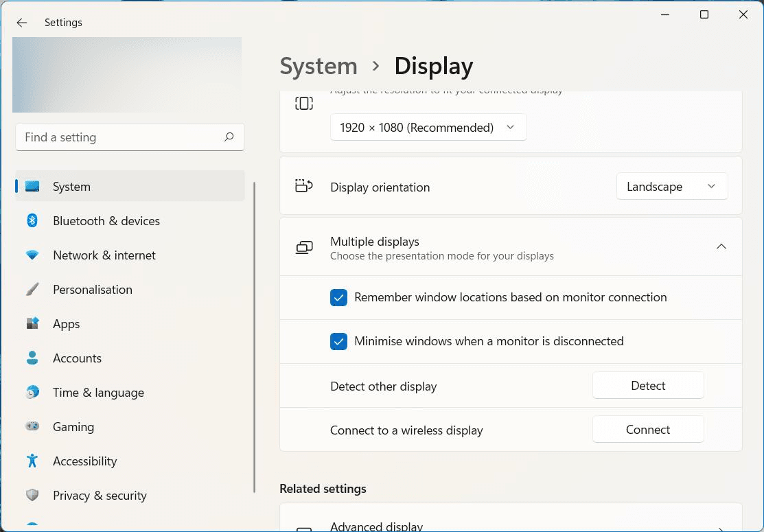Screen dimensions: 764x532
Task: Uncheck Remember window locations checkbox
Action: click(x=338, y=298)
